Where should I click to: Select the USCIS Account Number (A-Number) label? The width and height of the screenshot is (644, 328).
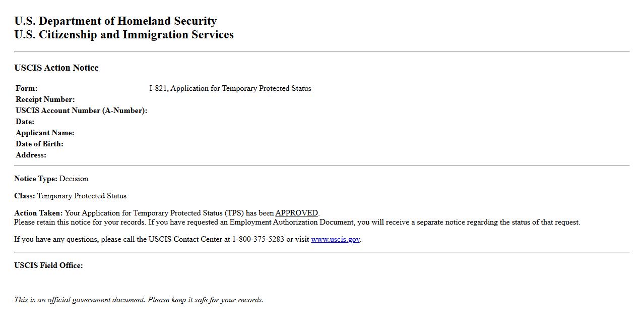point(81,111)
